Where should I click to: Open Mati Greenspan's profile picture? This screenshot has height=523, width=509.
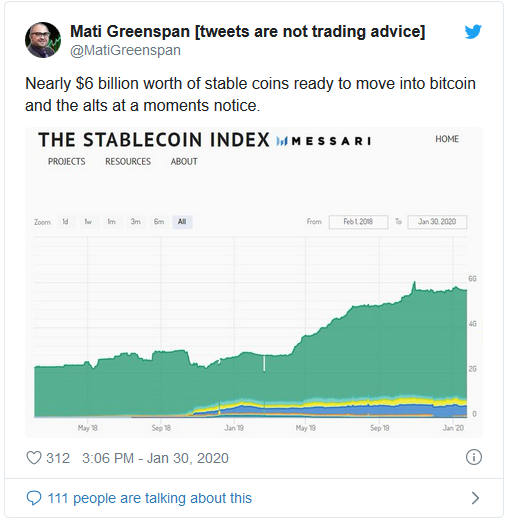(43, 40)
